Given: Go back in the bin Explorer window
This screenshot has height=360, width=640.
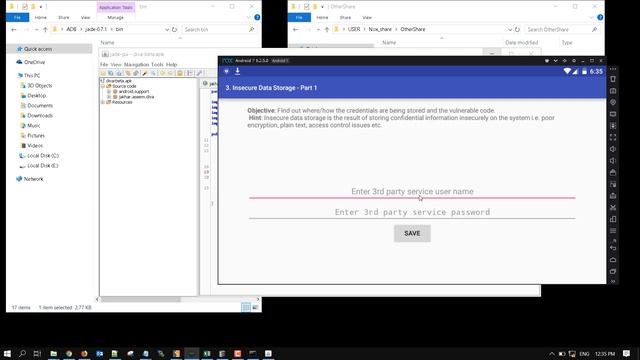Looking at the screenshot, I should (13, 29).
